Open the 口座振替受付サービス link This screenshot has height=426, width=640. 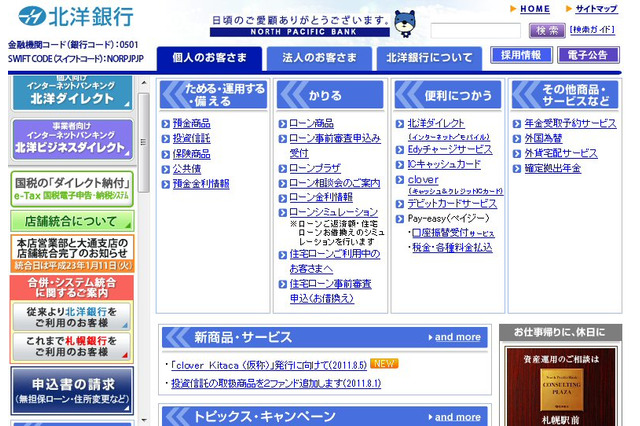453,233
